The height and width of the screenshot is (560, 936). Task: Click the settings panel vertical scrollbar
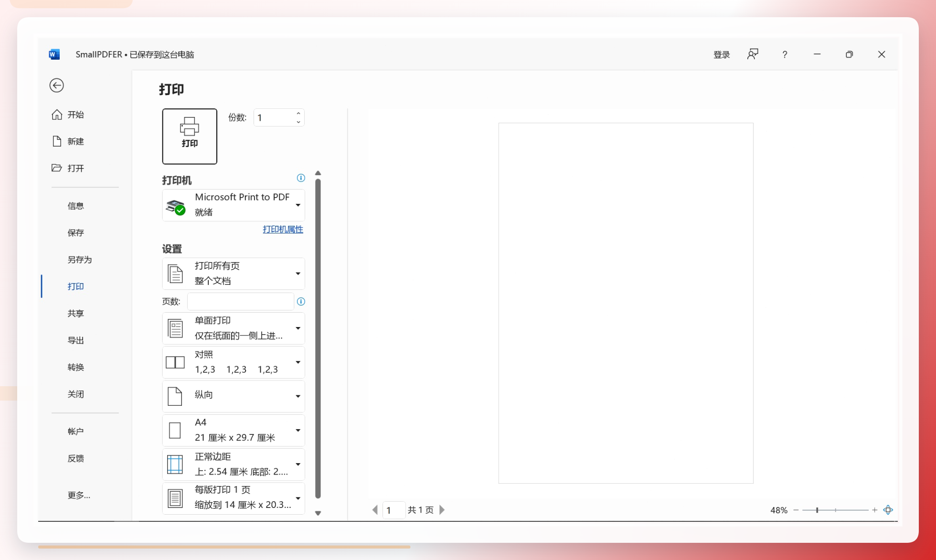click(318, 338)
